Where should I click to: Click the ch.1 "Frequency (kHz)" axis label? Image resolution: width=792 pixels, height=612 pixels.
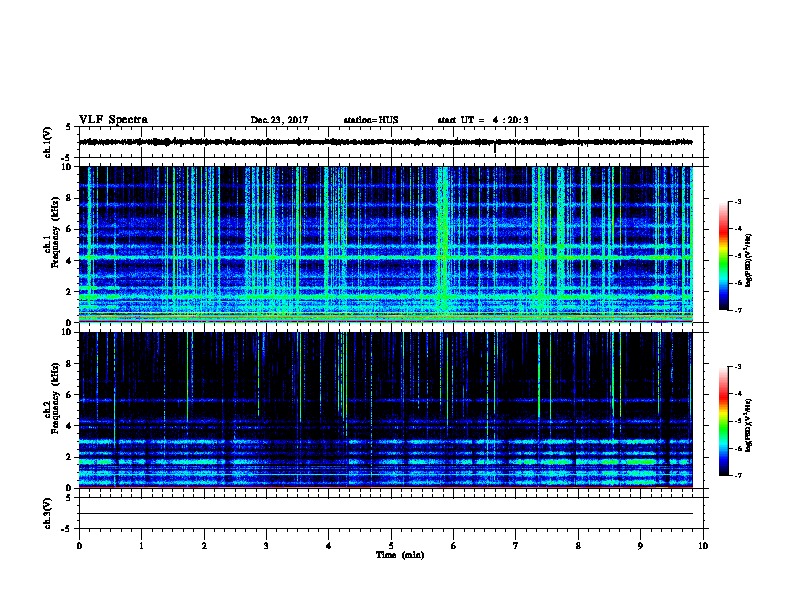(58, 232)
